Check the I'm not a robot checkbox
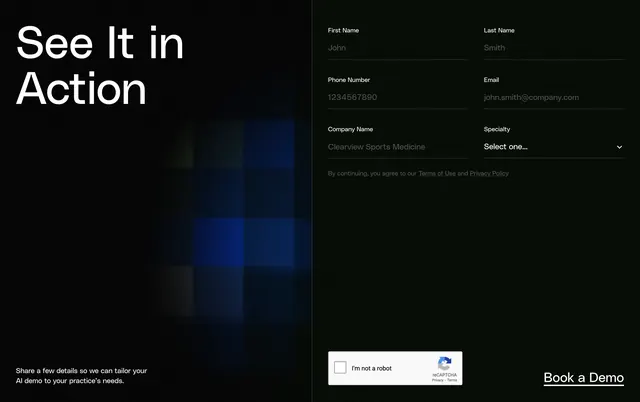The width and height of the screenshot is (640, 402). point(340,368)
